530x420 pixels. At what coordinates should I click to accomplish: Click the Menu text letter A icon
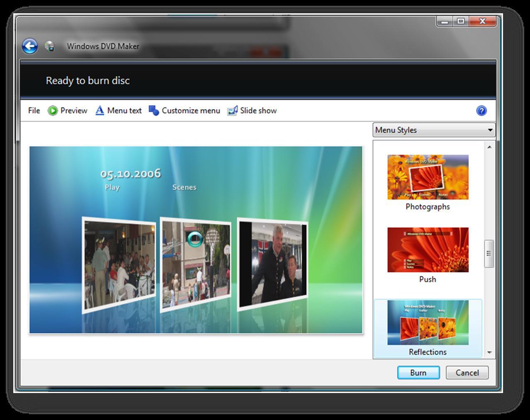click(x=100, y=111)
